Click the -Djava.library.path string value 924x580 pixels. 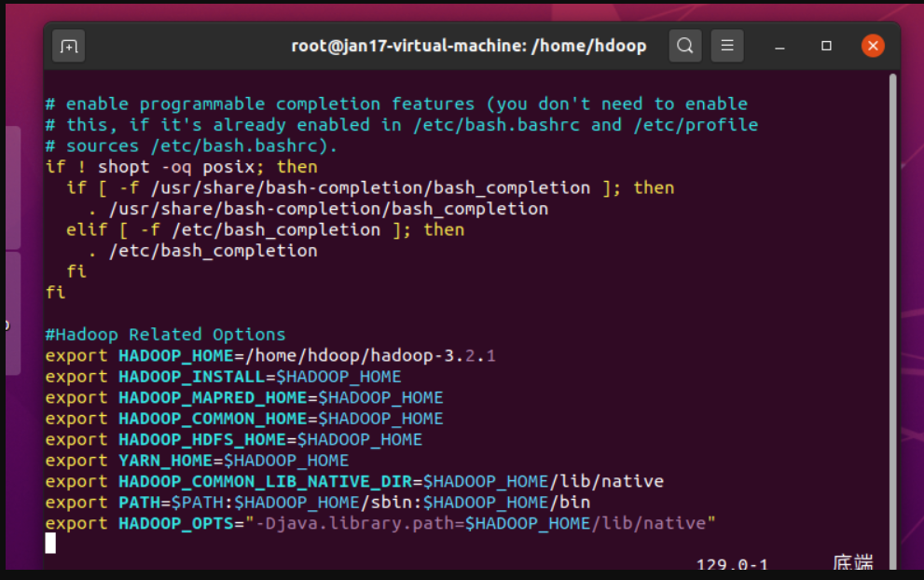pos(480,523)
